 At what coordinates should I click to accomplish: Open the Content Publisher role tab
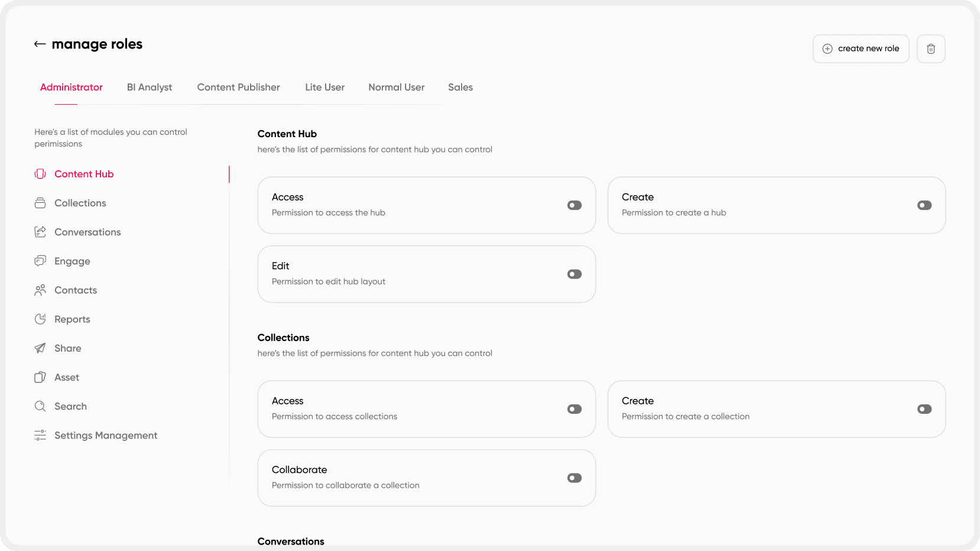(x=239, y=87)
